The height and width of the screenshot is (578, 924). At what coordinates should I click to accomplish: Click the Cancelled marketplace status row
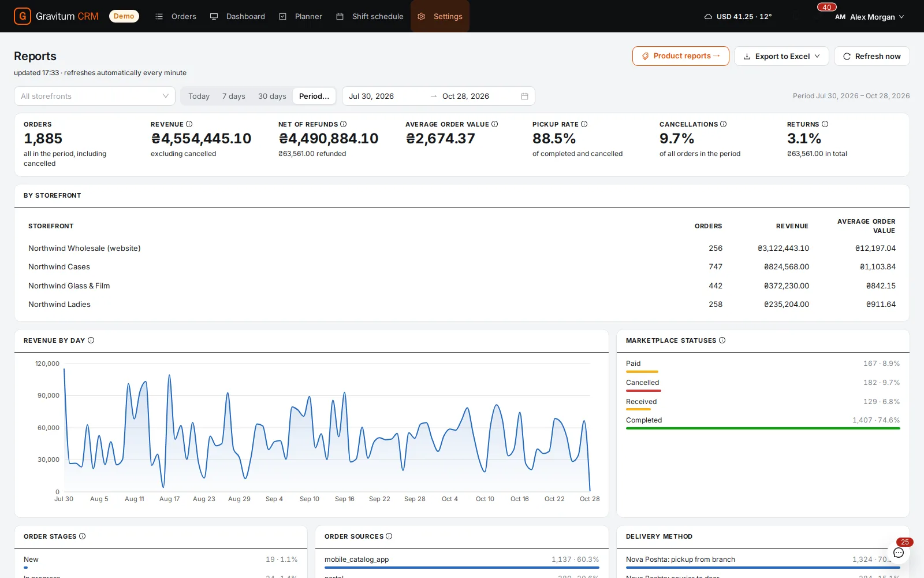[x=763, y=384]
